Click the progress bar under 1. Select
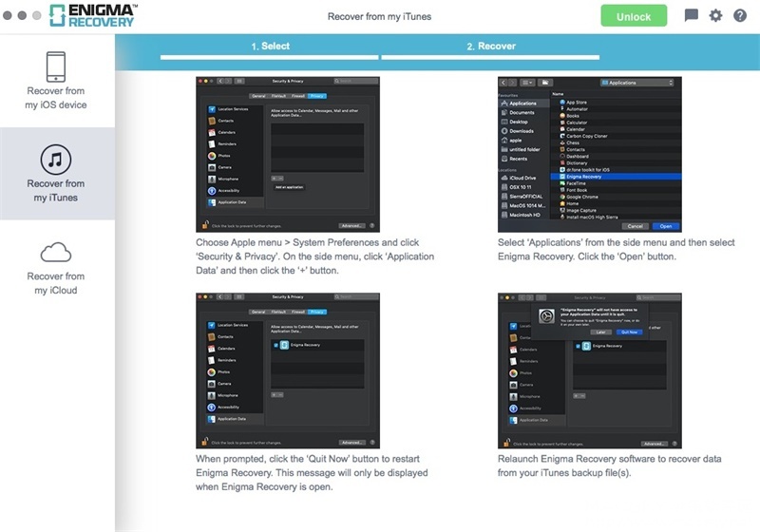The height and width of the screenshot is (532, 760). [270, 57]
